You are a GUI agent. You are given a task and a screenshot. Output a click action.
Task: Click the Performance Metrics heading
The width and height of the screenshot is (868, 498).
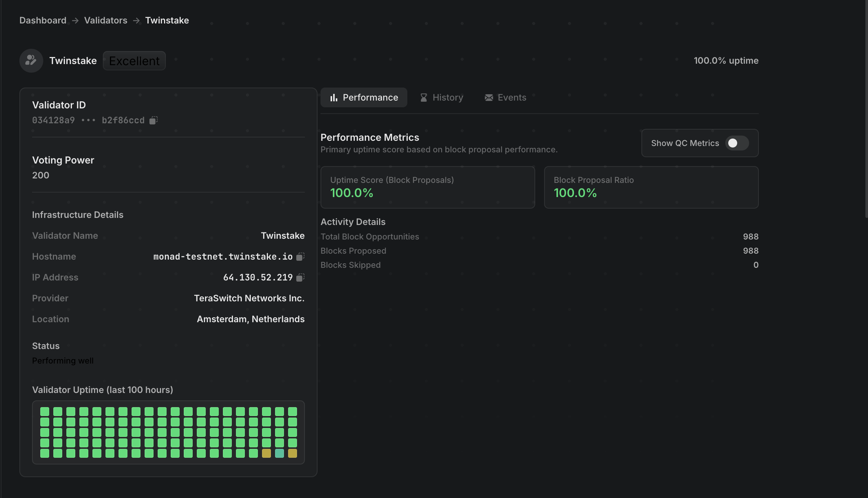(x=370, y=137)
